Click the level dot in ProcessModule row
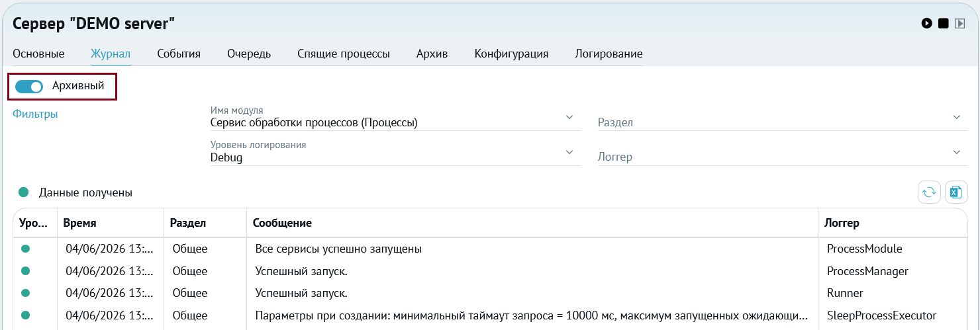 (x=26, y=249)
